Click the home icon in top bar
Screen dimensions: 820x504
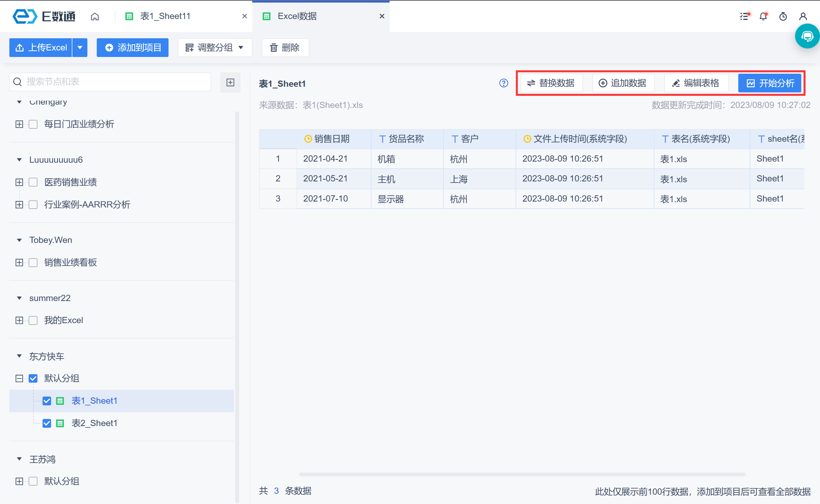coord(95,16)
